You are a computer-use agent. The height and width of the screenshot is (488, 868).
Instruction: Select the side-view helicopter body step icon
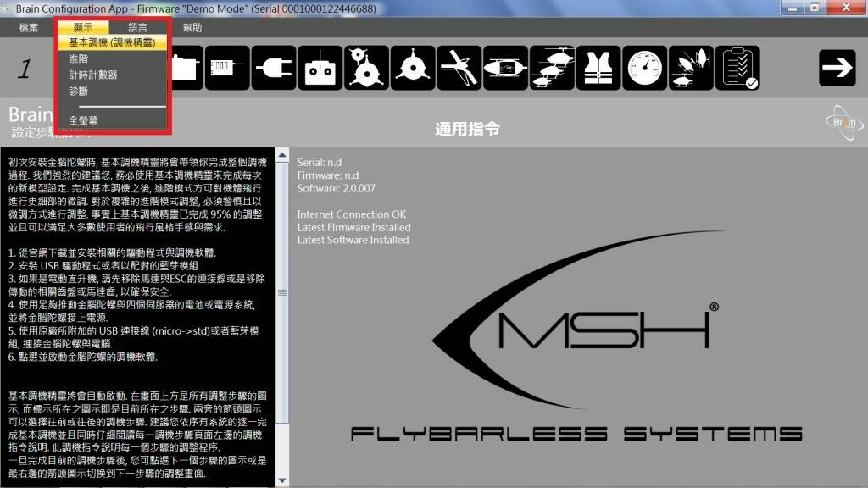click(x=505, y=68)
